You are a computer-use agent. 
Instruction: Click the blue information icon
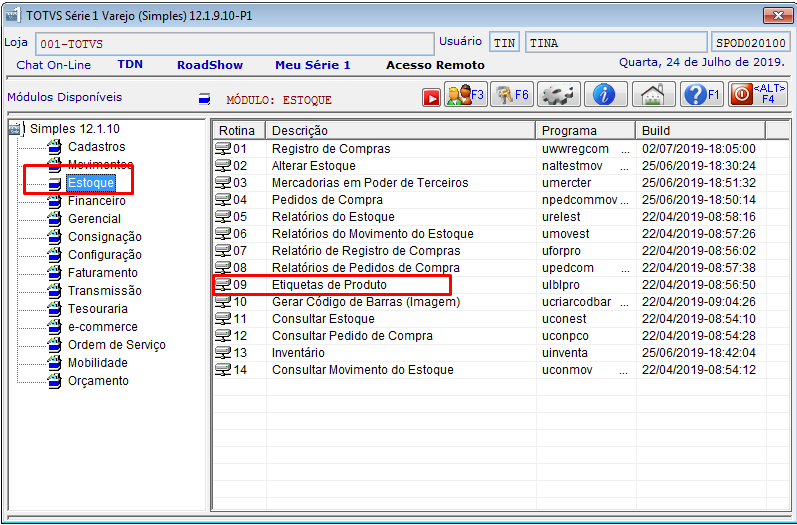coord(606,95)
